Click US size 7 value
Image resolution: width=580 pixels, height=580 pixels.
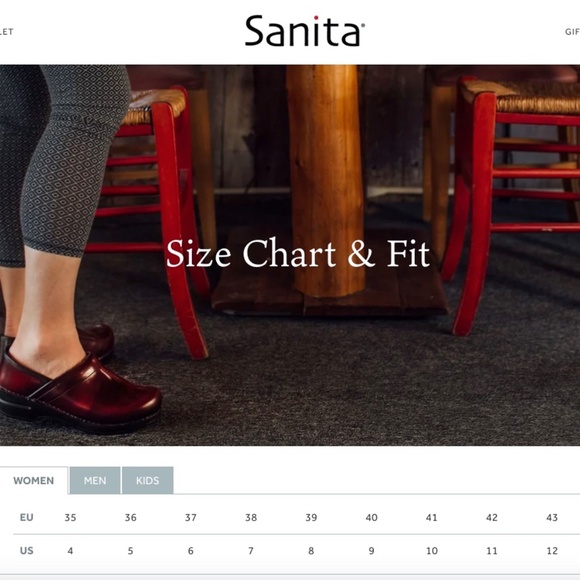251,551
